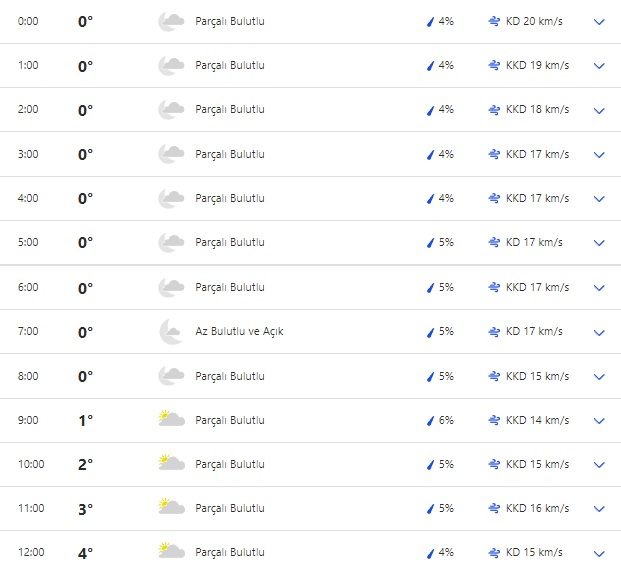Image resolution: width=621 pixels, height=574 pixels.
Task: Click the 6% precipitation value at 9:00
Action: click(446, 421)
